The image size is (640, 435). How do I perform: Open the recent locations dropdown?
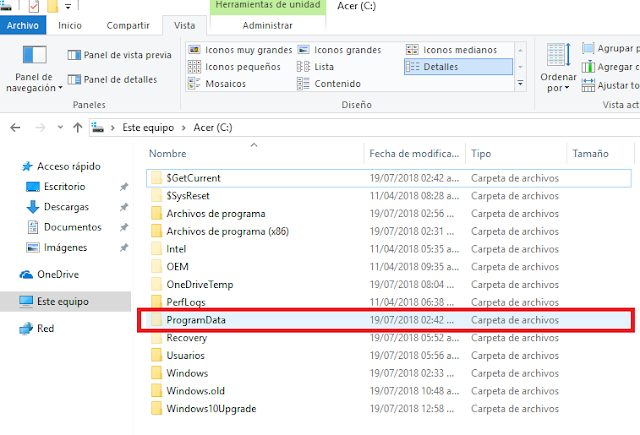(60, 128)
